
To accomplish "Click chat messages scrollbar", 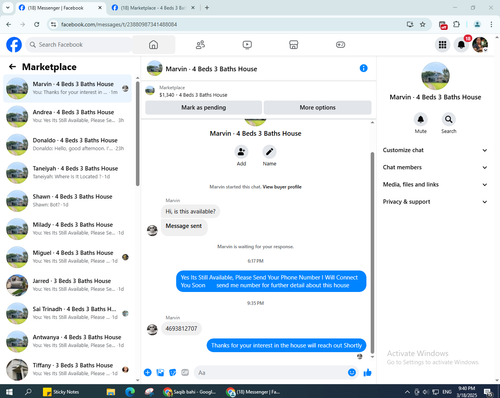I will 372,252.
